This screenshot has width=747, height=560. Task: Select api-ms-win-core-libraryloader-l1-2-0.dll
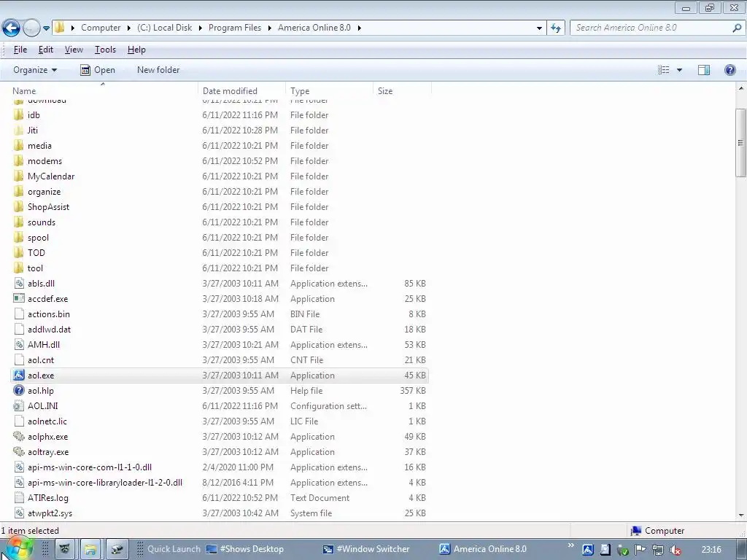coord(219,483)
